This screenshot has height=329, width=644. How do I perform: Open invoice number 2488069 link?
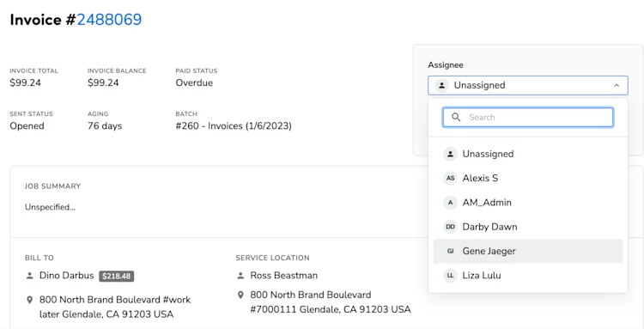[x=109, y=20]
